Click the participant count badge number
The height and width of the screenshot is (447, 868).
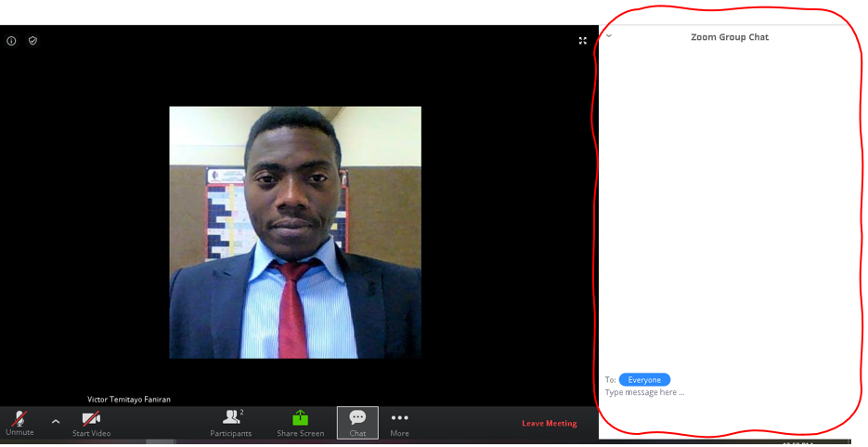241,412
